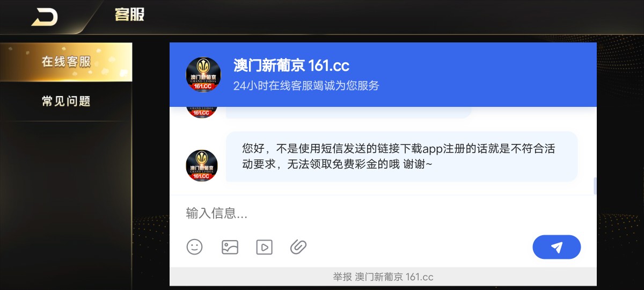Click the agent avatar beside latest message
Viewport: 644px width, 290px height.
pyautogui.click(x=202, y=165)
